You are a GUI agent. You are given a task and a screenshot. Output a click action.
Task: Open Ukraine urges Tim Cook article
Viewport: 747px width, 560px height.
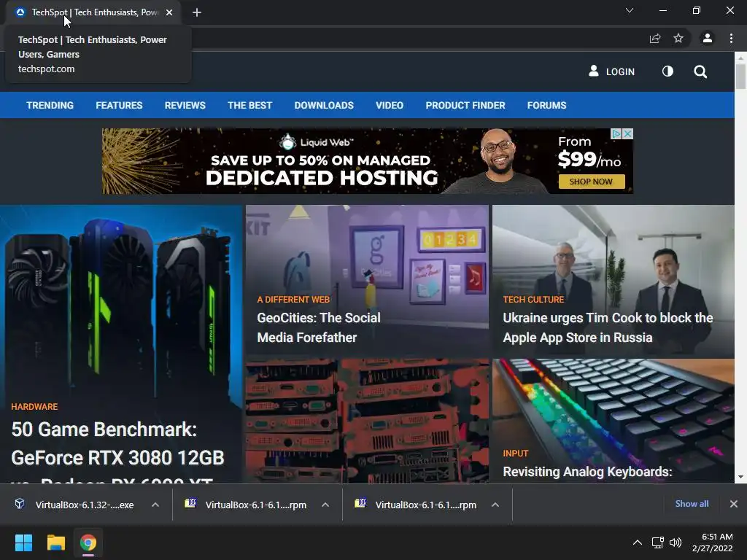(608, 327)
